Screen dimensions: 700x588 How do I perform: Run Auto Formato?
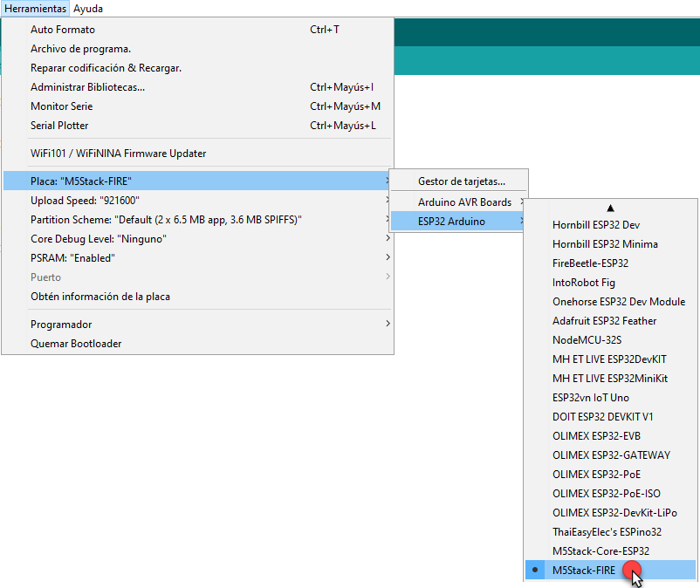pyautogui.click(x=62, y=30)
